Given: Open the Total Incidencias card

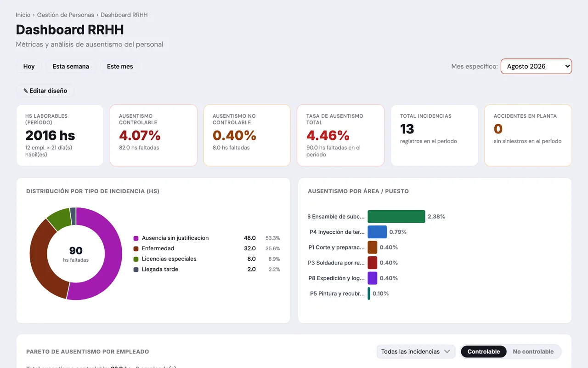Looking at the screenshot, I should click(434, 135).
